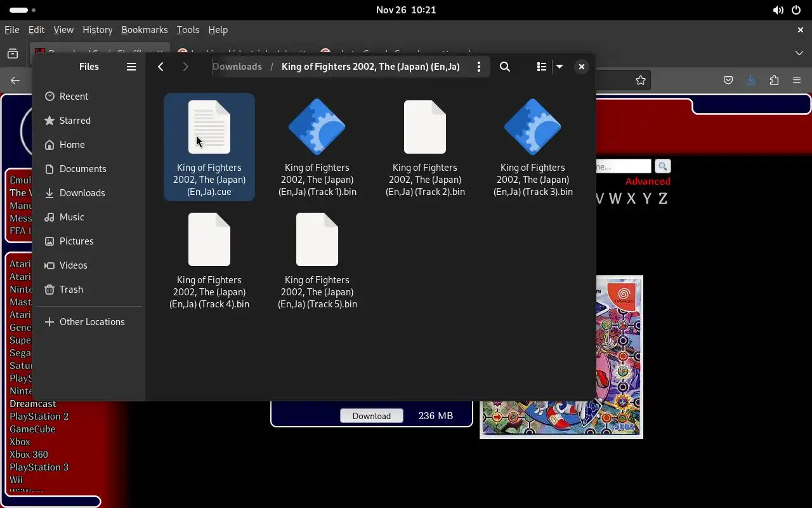
Task: Open Pocket icon in browser toolbar
Action: 728,80
